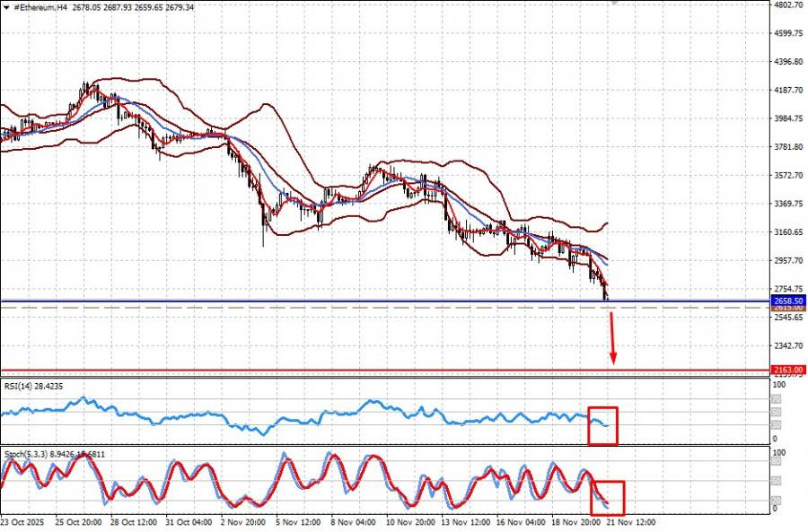Click the red horizontal support line at 2163
This screenshot has height=532, width=808.
tap(359, 369)
